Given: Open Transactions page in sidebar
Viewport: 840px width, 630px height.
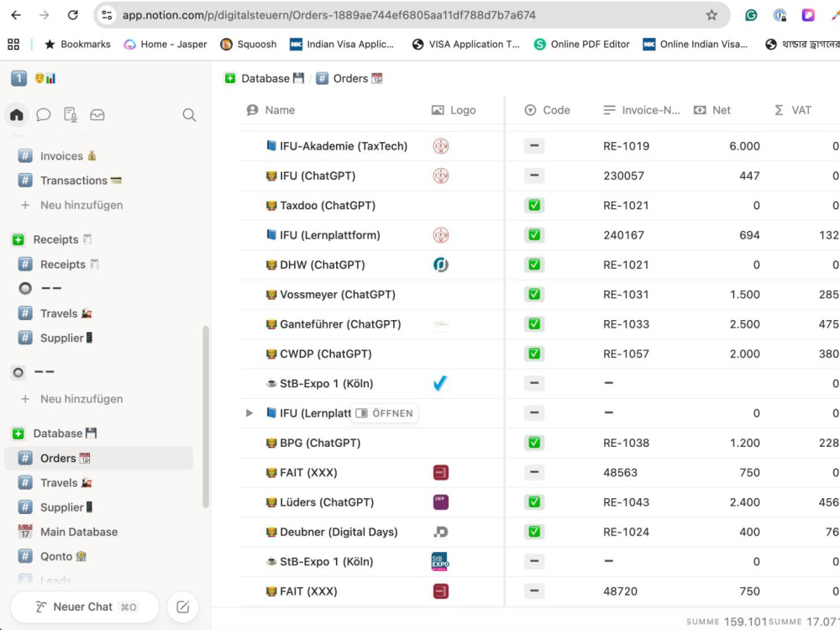Looking at the screenshot, I should click(x=81, y=181).
